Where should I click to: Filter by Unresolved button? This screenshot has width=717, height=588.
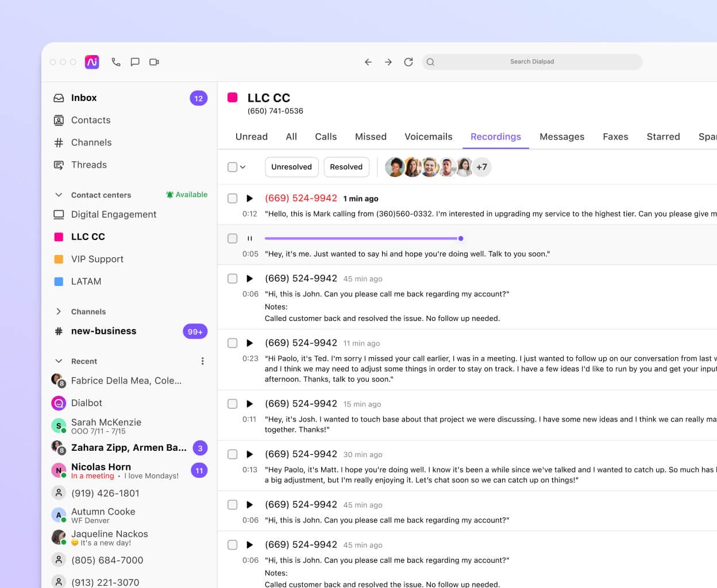pyautogui.click(x=291, y=167)
